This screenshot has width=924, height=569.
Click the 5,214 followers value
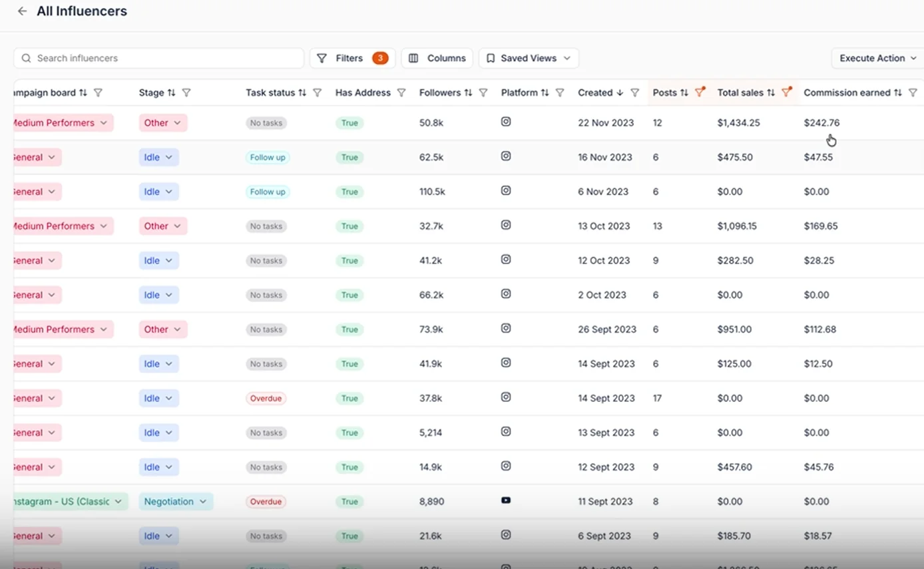(x=431, y=433)
